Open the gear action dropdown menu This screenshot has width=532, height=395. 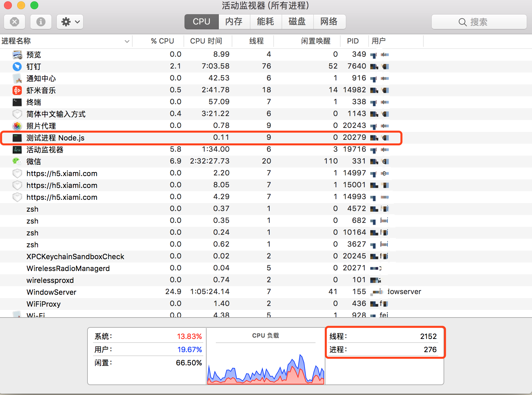point(70,22)
